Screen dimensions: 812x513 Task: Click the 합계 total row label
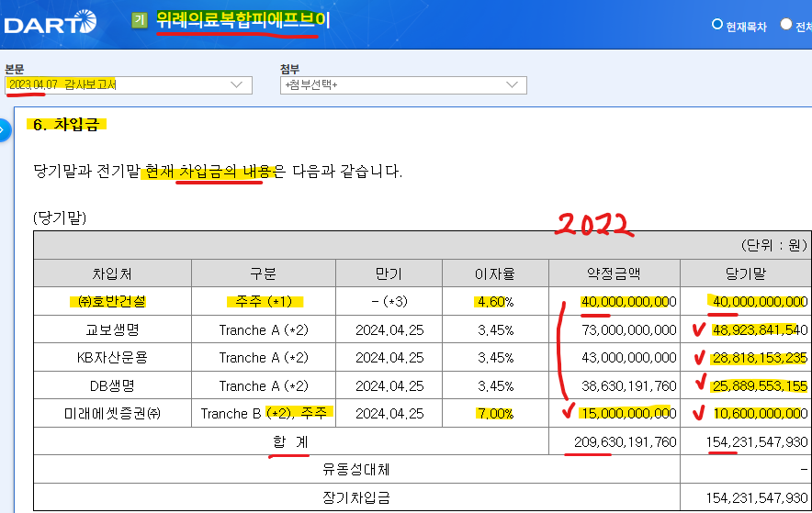point(290,441)
